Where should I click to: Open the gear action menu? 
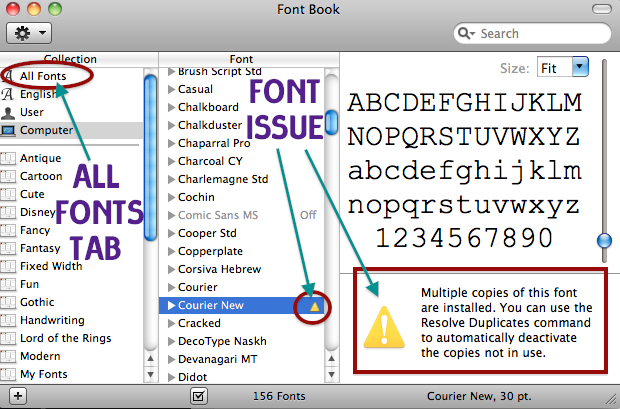pos(29,33)
